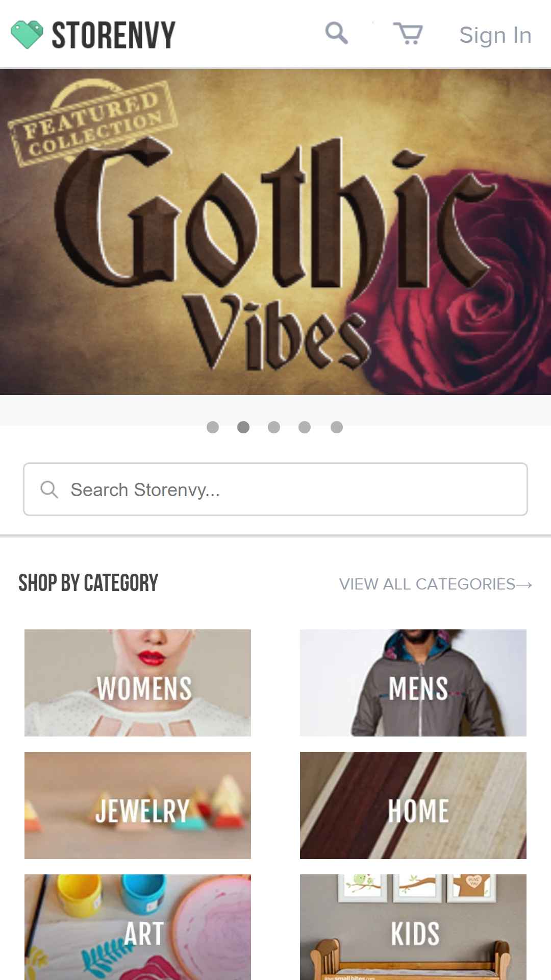Click the Sign In link
The width and height of the screenshot is (551, 980).
coord(495,35)
